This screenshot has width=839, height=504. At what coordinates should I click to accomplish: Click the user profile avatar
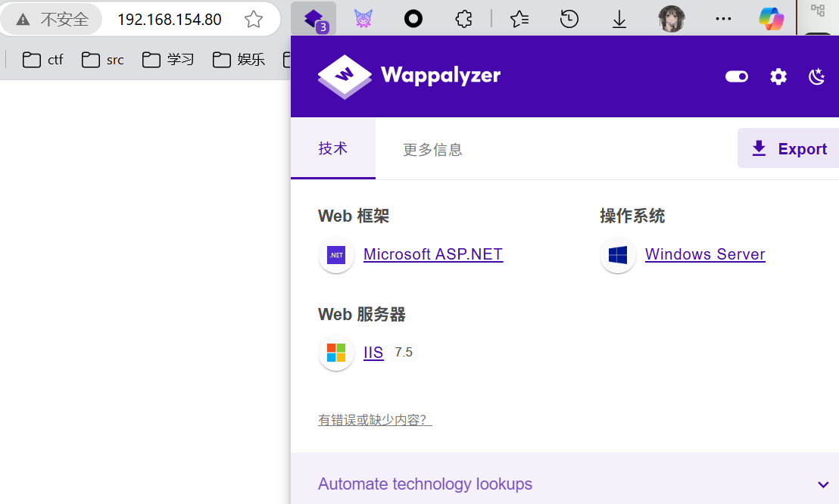[671, 19]
